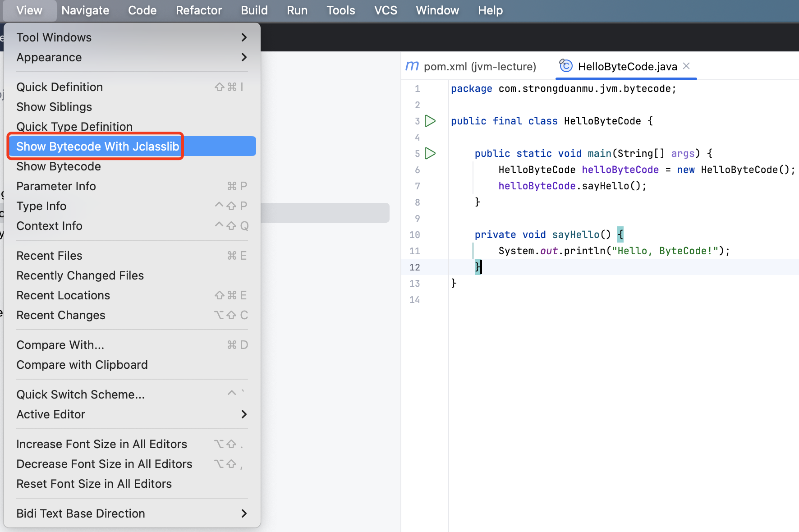
Task: Open Recent Files from the menu
Action: [x=49, y=256]
